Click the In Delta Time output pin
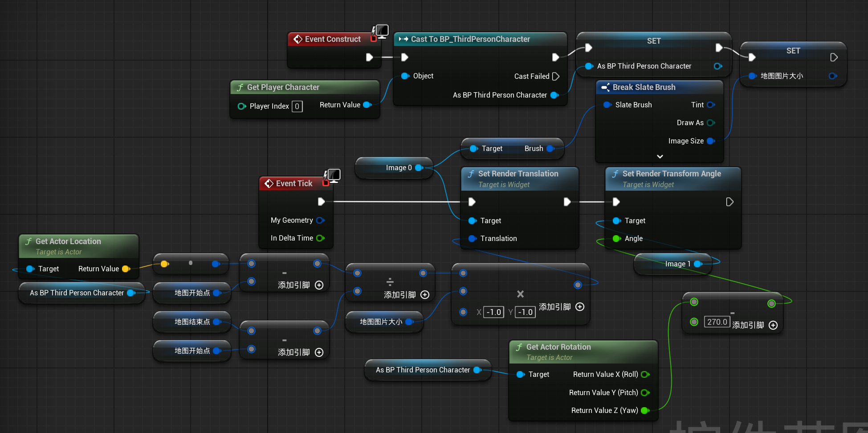The width and height of the screenshot is (868, 433). coord(320,238)
